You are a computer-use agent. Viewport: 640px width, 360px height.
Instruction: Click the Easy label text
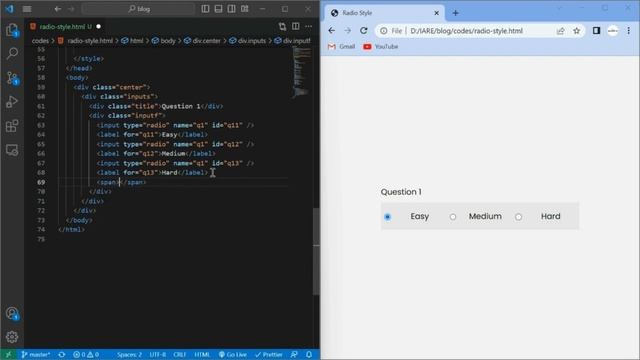coord(420,216)
